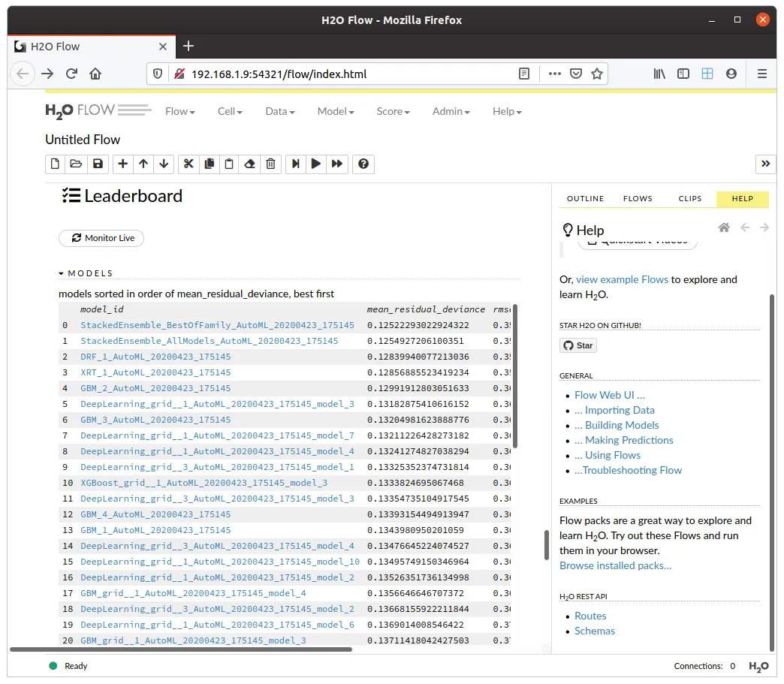Image resolution: width=784 pixels, height=684 pixels.
Task: Open assistance via question mark icon
Action: pyautogui.click(x=363, y=164)
